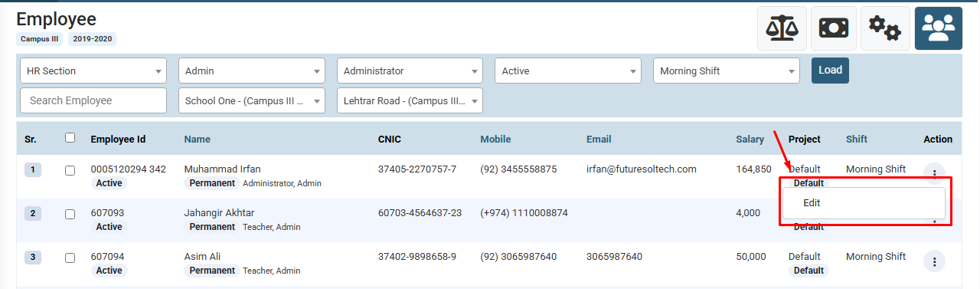This screenshot has width=980, height=289.
Task: Click employee name Asim Ali
Action: (x=202, y=256)
